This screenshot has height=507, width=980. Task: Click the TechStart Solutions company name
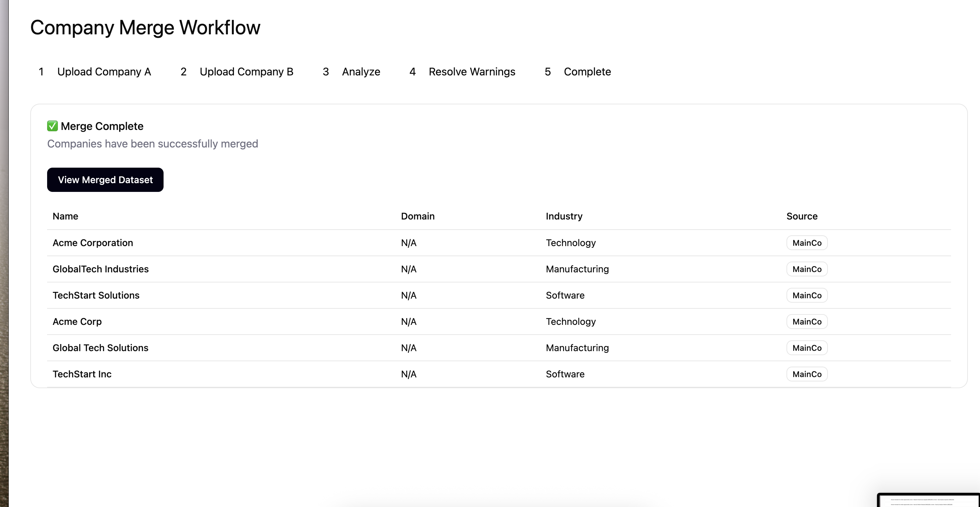pos(96,295)
